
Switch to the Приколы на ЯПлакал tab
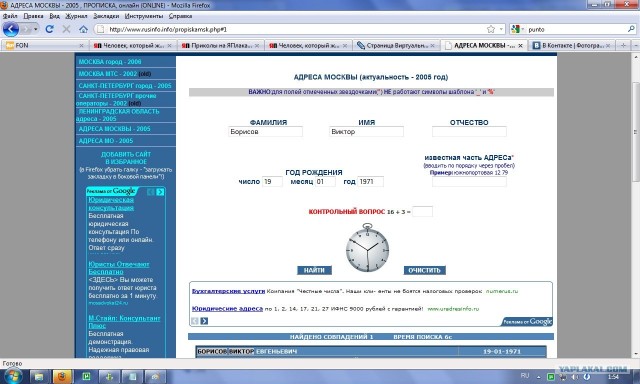[x=220, y=45]
